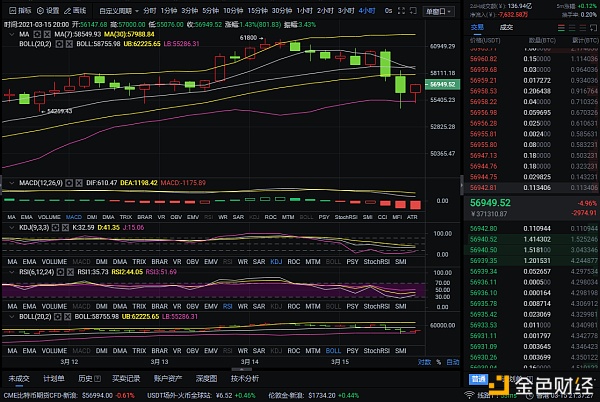Viewport: 600px width, 402px height.
Task: Toggle 对数 logarithmic scale option
Action: [424, 362]
